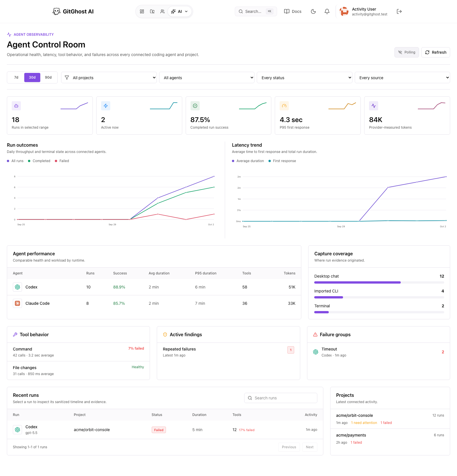Click the Imported CLI coverage bar

[x=379, y=297]
